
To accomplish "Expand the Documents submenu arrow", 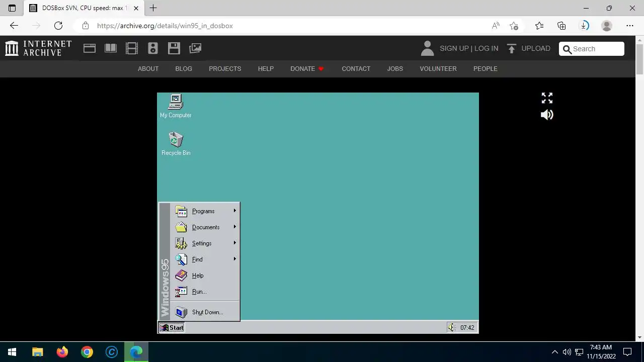I will [x=234, y=227].
